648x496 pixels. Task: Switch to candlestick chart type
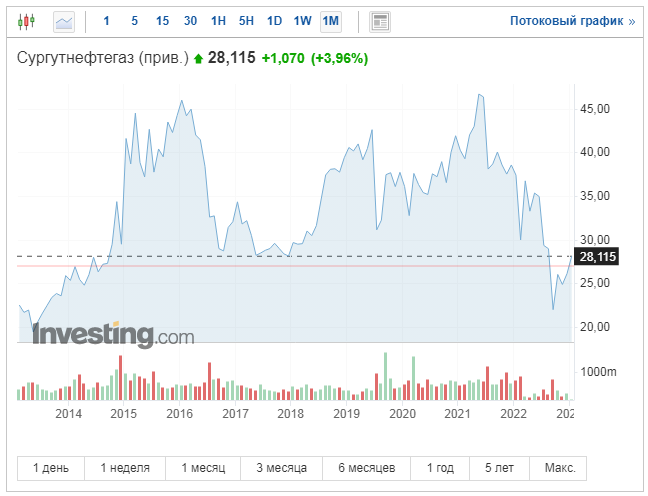[x=27, y=20]
